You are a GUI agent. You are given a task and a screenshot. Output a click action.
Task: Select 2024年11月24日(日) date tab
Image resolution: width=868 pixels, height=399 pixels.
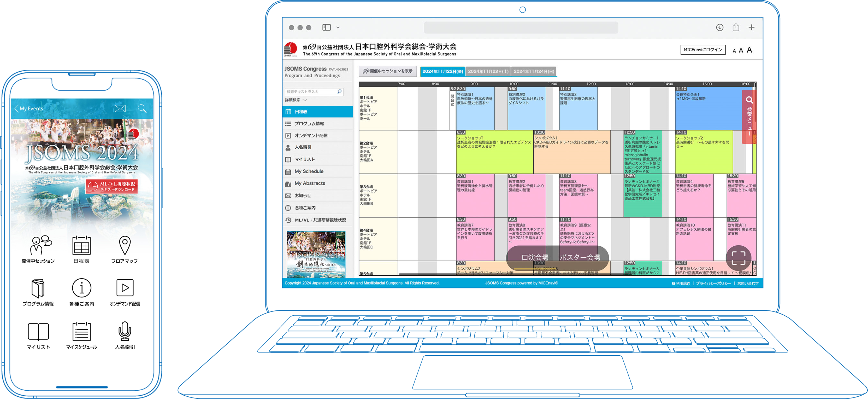coord(534,72)
